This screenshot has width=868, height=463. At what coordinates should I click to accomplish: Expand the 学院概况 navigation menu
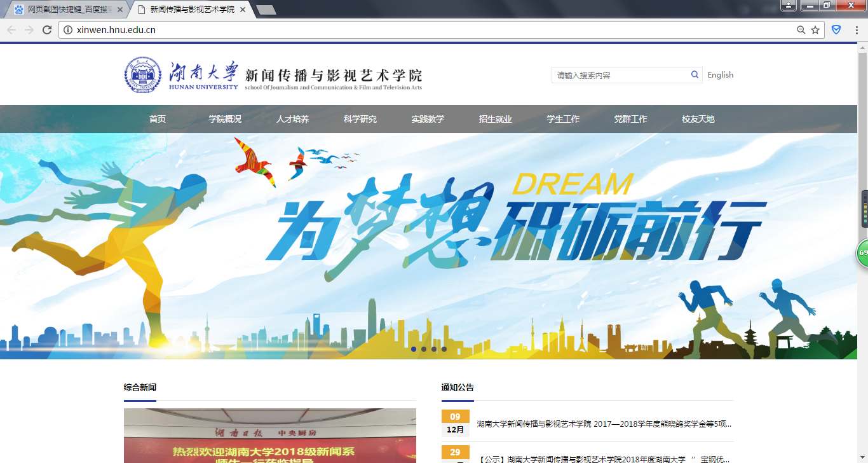pos(225,119)
